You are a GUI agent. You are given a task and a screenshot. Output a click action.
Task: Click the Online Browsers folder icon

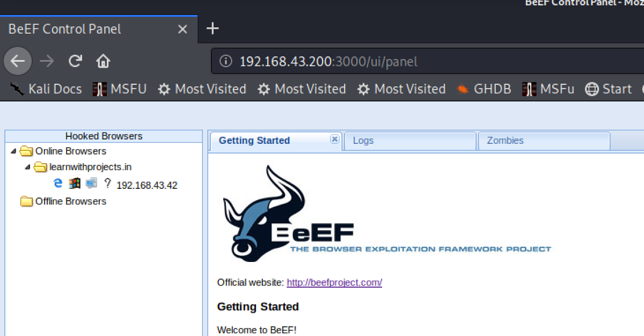coord(26,151)
